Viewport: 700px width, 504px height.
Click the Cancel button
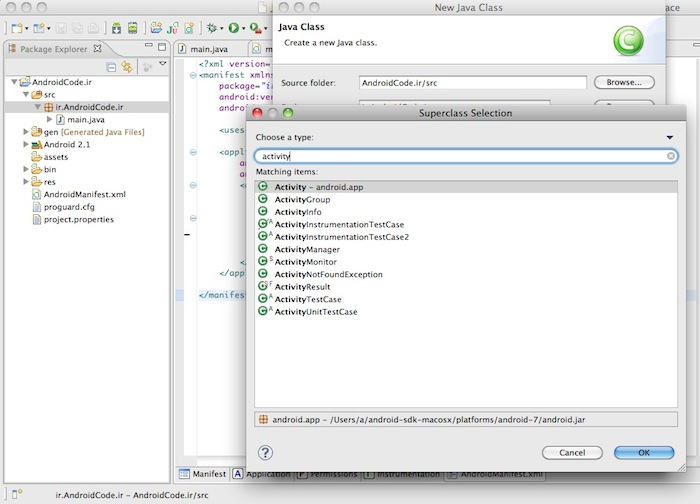pyautogui.click(x=572, y=452)
